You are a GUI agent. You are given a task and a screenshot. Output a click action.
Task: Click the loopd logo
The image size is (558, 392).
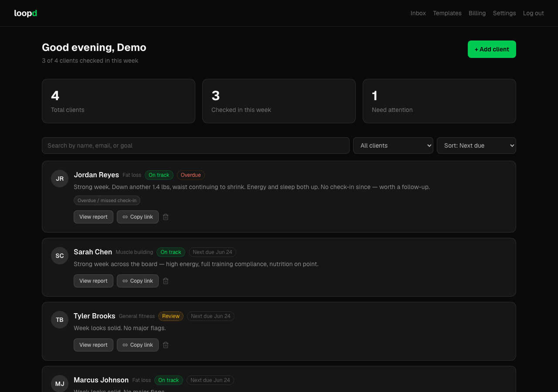[x=26, y=13]
